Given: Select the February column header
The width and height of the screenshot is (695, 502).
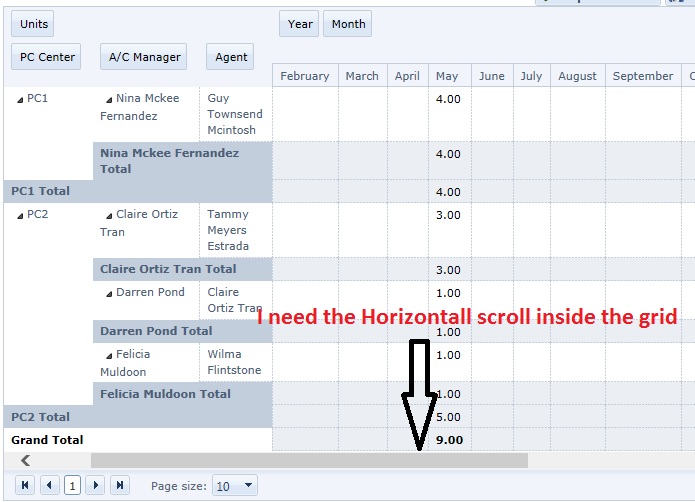Looking at the screenshot, I should point(305,76).
